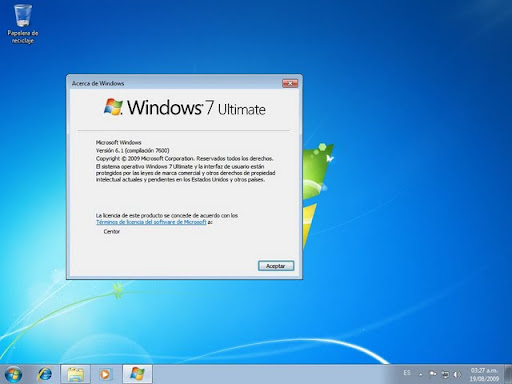Open the volume speaker icon
Viewport: 512px width, 384px height.
pos(457,374)
